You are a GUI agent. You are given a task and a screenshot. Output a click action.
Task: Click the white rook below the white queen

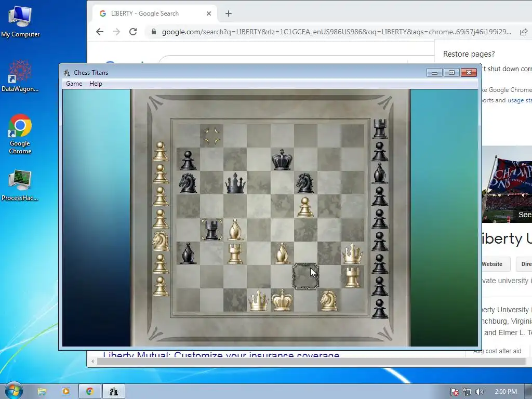[352, 277]
